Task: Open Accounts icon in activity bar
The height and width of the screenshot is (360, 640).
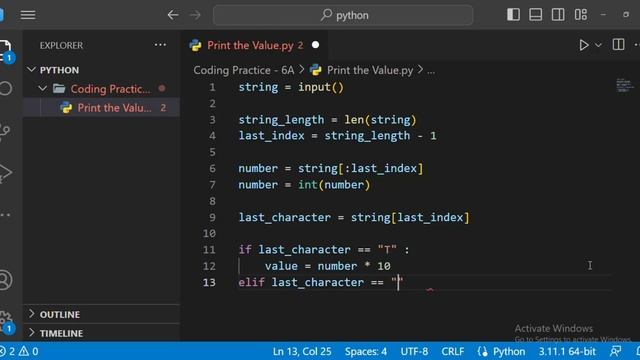Action: click(5, 280)
